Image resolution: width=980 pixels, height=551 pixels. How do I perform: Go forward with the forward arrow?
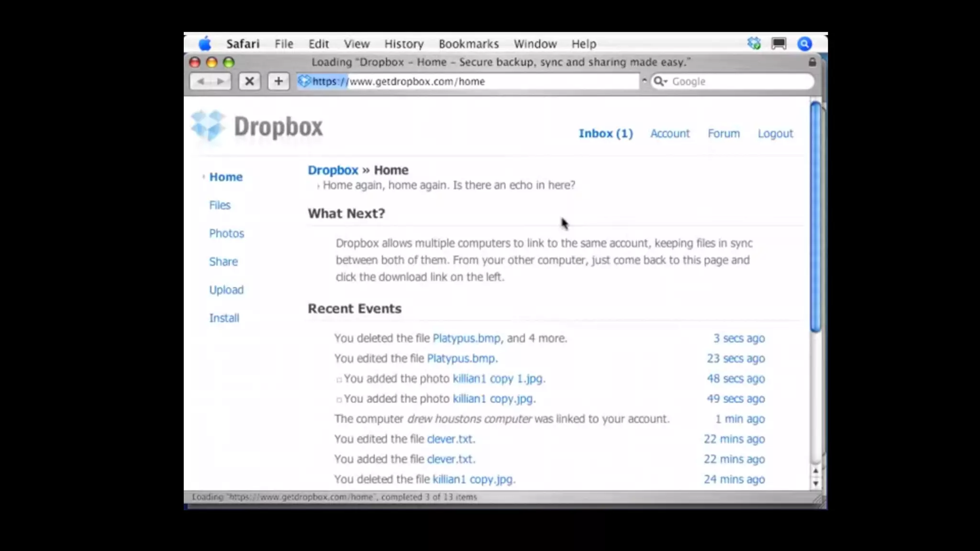click(221, 81)
